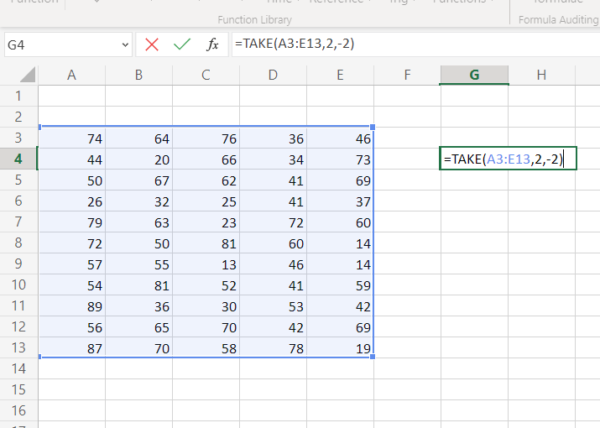
Task: Click cell C6 containing 25
Action: pyautogui.click(x=206, y=202)
